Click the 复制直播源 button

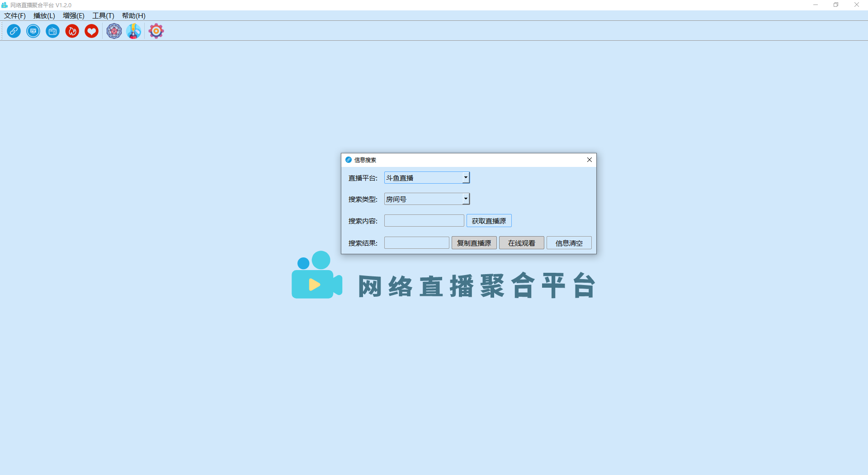pyautogui.click(x=474, y=243)
